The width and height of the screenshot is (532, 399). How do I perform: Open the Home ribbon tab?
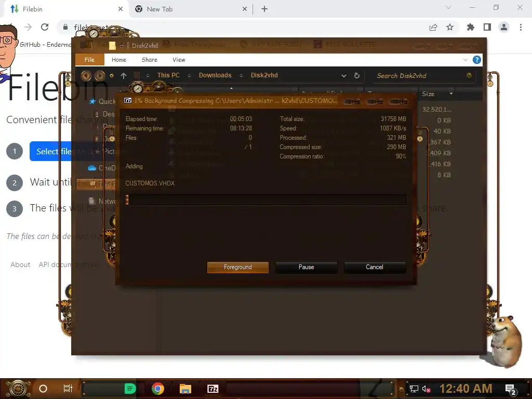tap(119, 60)
